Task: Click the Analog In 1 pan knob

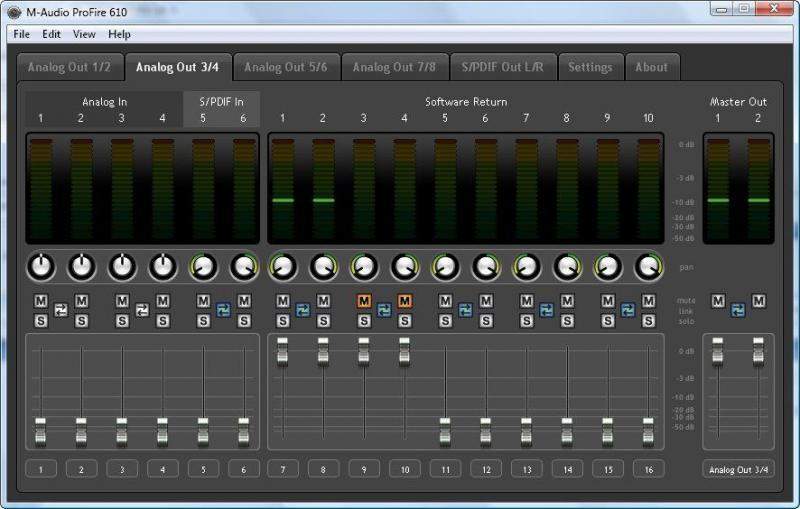Action: point(41,267)
